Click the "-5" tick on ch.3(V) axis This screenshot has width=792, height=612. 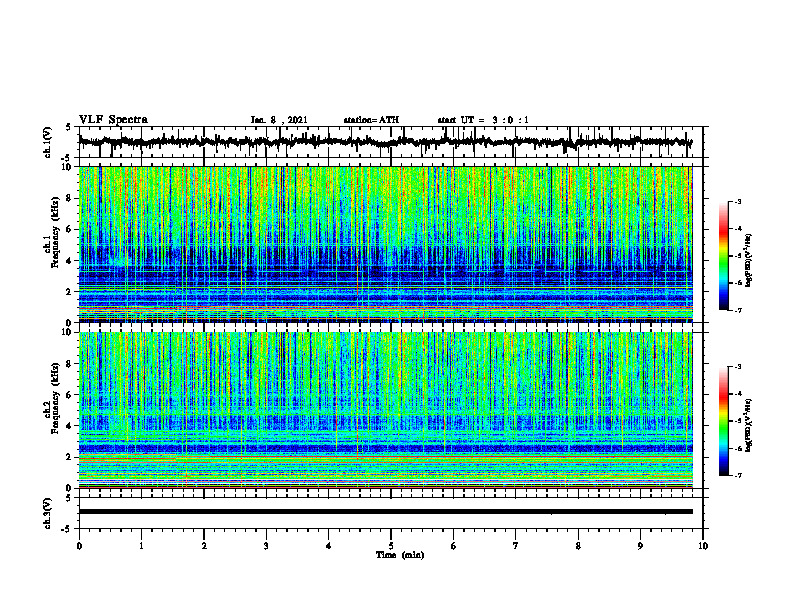(68, 529)
